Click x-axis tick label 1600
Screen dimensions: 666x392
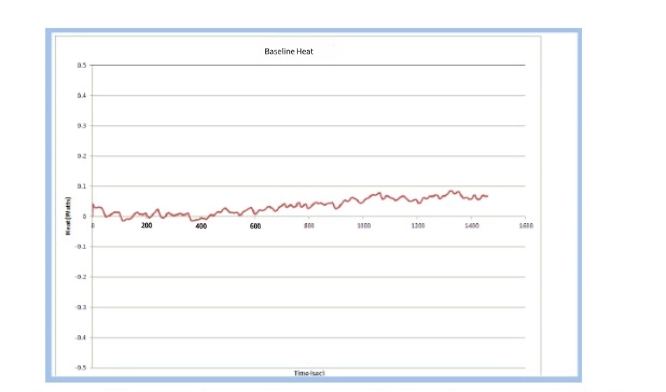click(526, 226)
